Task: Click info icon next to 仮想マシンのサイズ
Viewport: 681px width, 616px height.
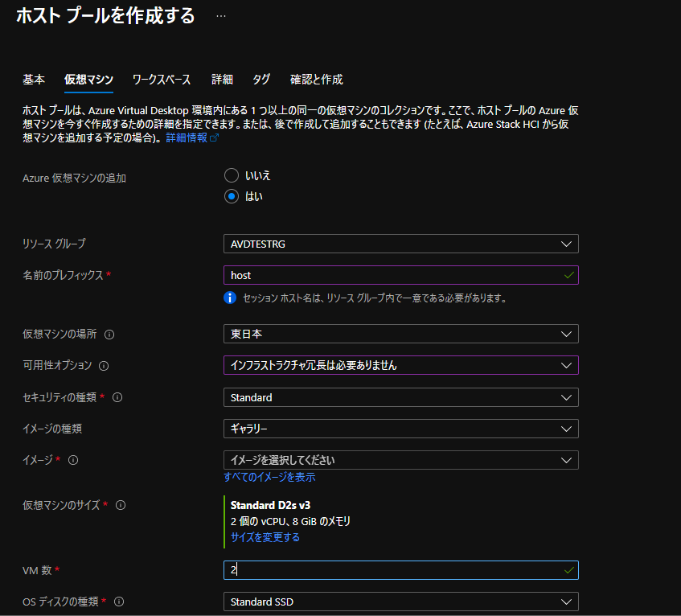Action: pyautogui.click(x=121, y=505)
